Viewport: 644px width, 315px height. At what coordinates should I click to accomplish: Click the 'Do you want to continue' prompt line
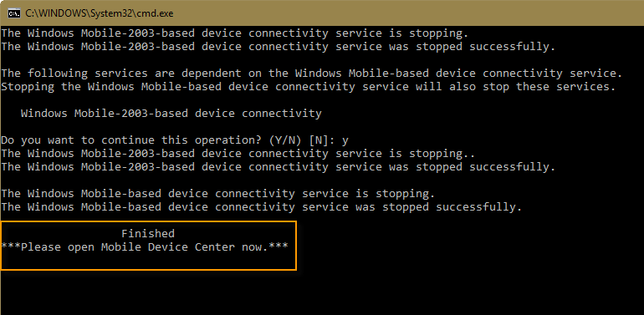coord(175,140)
